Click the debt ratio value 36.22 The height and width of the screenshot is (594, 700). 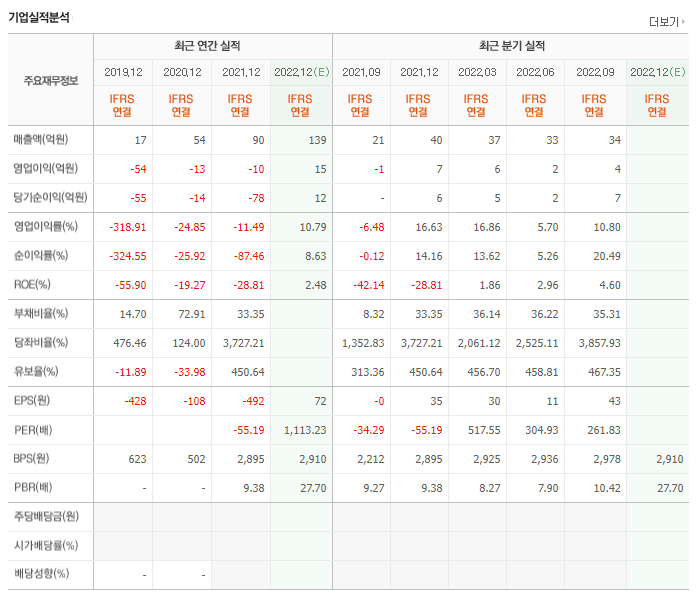pos(545,314)
